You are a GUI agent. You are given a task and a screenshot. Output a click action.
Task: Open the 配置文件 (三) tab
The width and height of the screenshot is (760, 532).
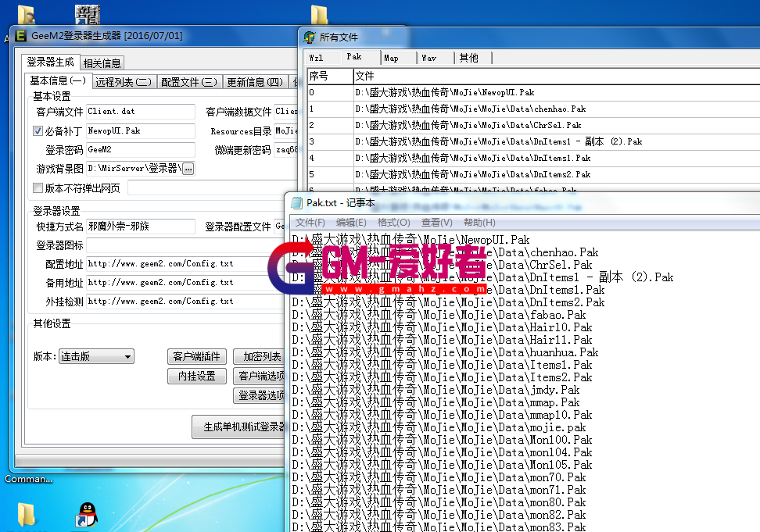[189, 82]
